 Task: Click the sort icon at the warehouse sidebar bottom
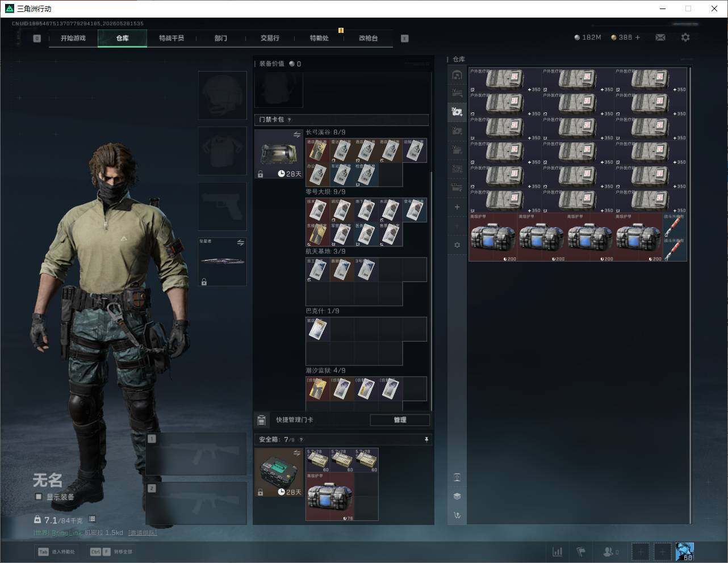click(457, 515)
